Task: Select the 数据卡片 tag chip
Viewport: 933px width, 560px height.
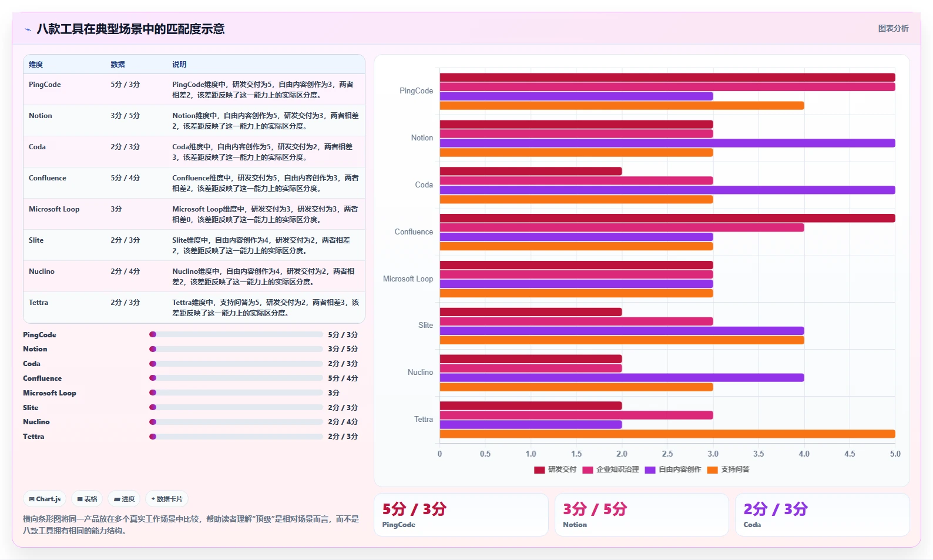Action: 167,499
